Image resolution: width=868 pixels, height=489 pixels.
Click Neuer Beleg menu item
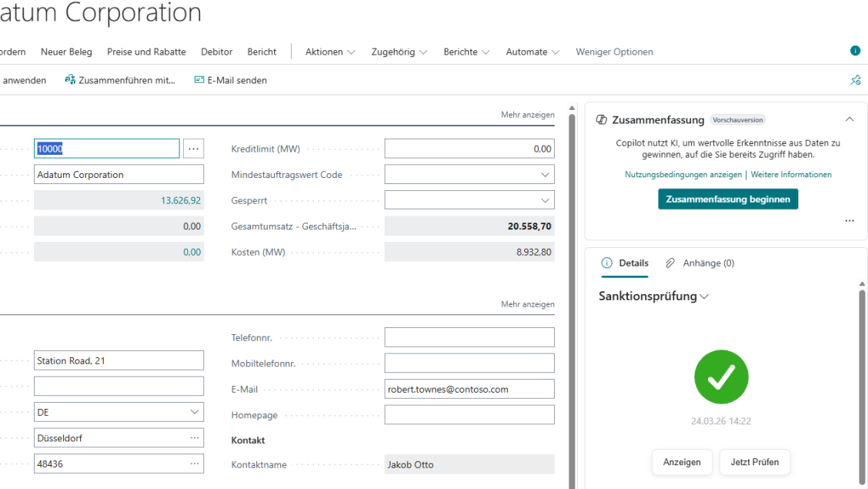click(x=66, y=52)
